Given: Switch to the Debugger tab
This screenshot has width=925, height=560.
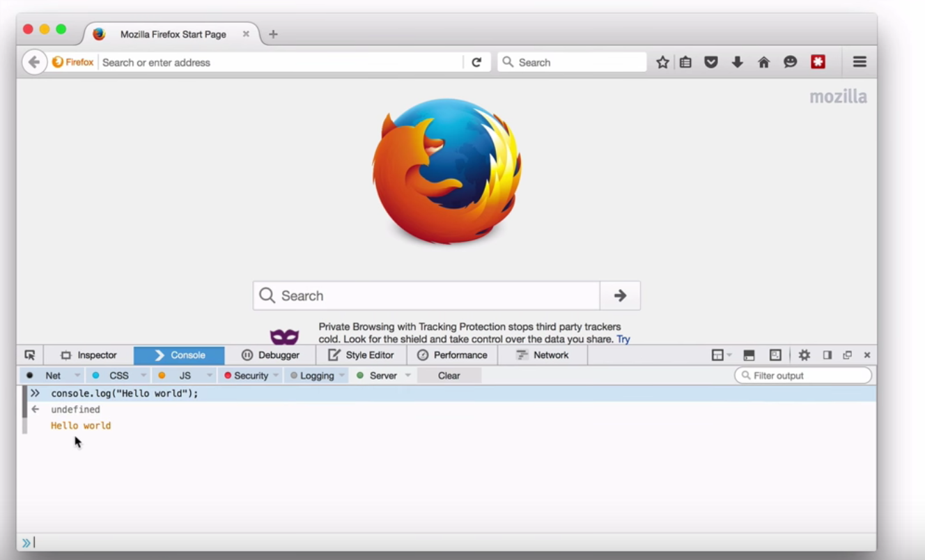Looking at the screenshot, I should [x=270, y=355].
